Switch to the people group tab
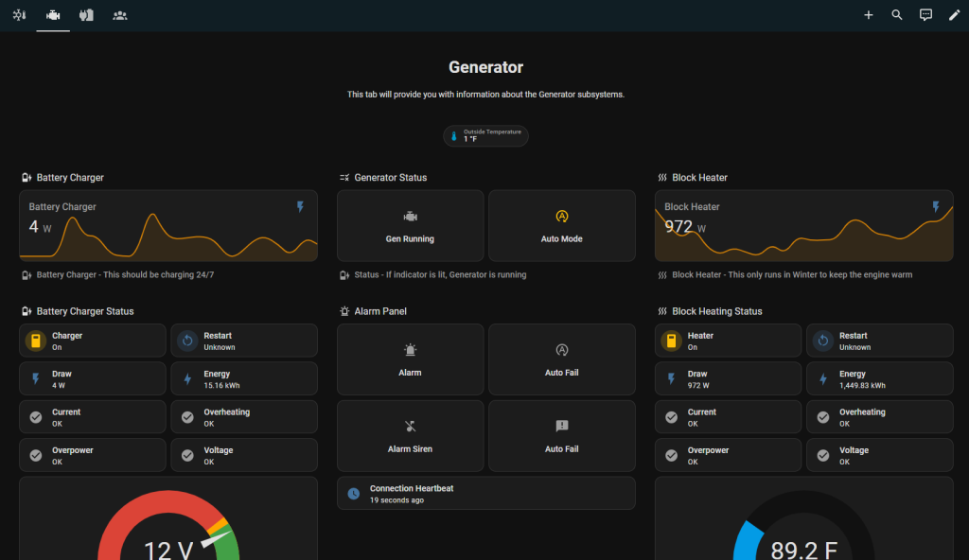Screen dimensions: 969x560 (119, 15)
